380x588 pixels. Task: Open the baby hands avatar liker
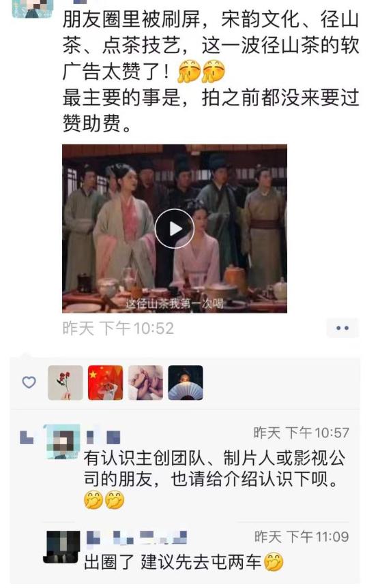click(146, 383)
